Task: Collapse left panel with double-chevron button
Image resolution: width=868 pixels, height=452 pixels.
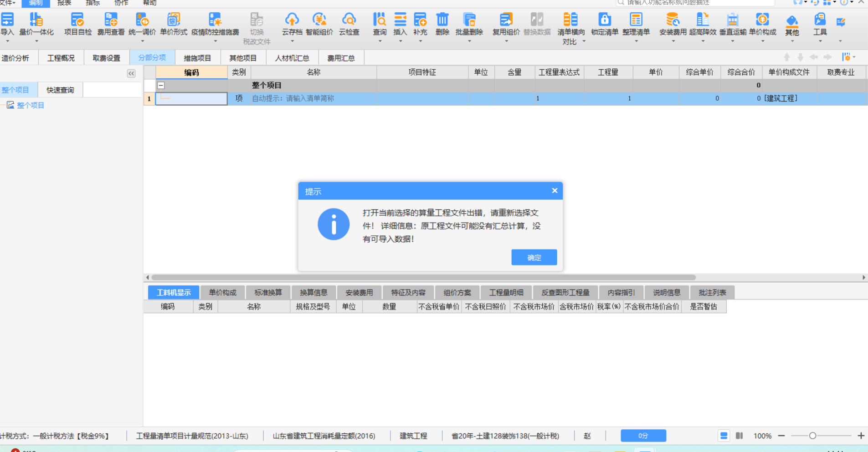Action: [131, 73]
